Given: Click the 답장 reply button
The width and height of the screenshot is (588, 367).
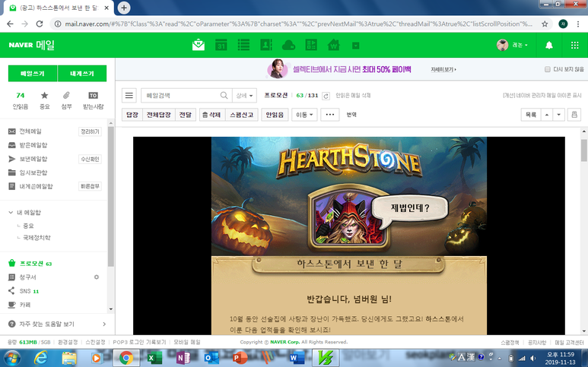Looking at the screenshot, I should [132, 115].
